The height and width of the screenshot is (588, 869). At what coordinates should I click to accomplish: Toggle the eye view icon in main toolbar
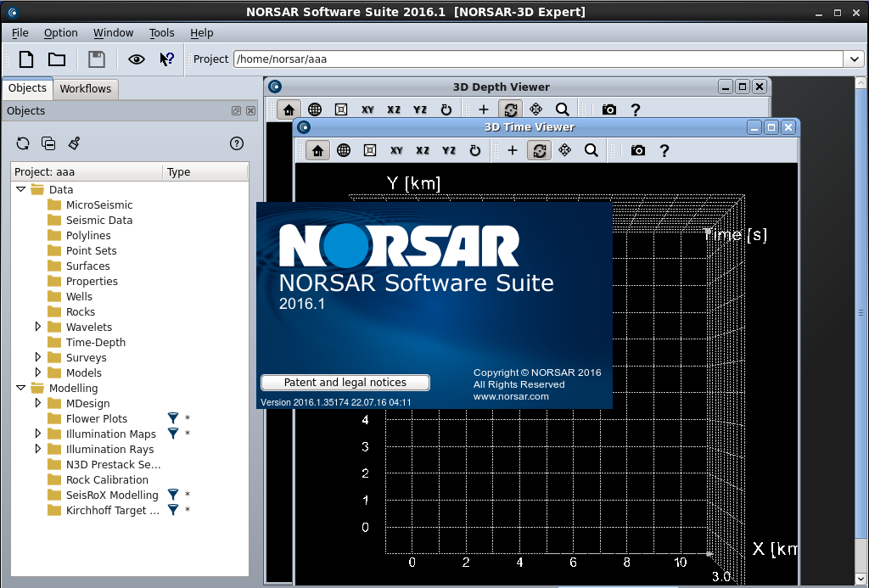137,59
